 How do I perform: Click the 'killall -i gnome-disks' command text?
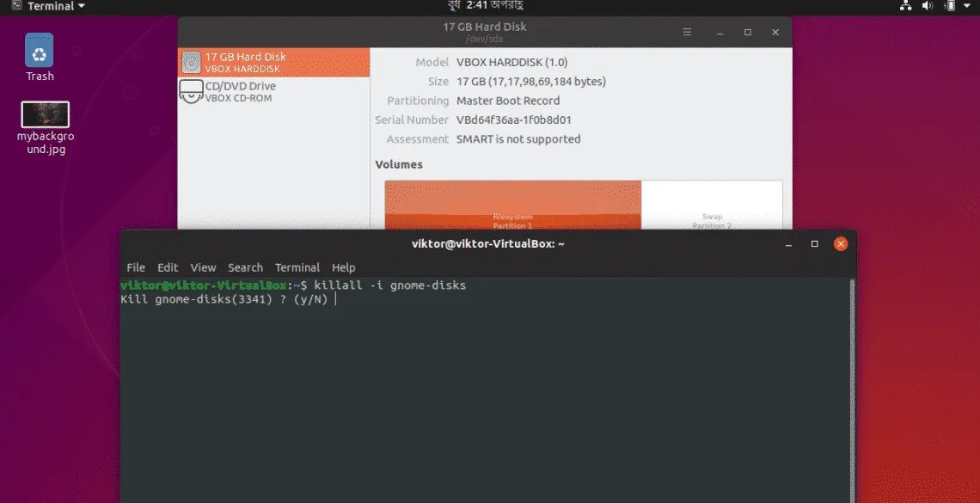(x=390, y=285)
